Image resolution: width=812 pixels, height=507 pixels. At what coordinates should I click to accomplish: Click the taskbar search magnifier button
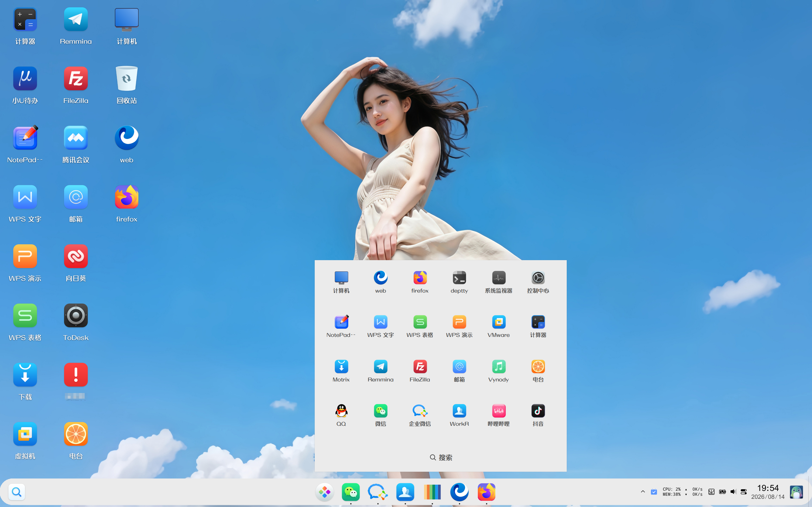(16, 492)
